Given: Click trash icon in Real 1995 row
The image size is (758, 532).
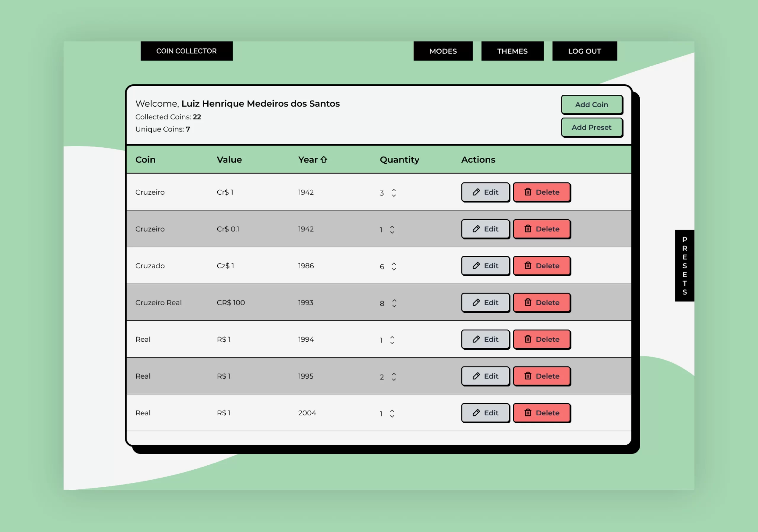Looking at the screenshot, I should pos(528,376).
